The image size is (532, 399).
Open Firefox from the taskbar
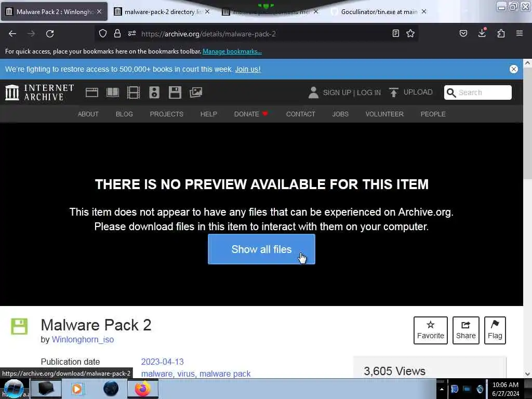(143, 389)
